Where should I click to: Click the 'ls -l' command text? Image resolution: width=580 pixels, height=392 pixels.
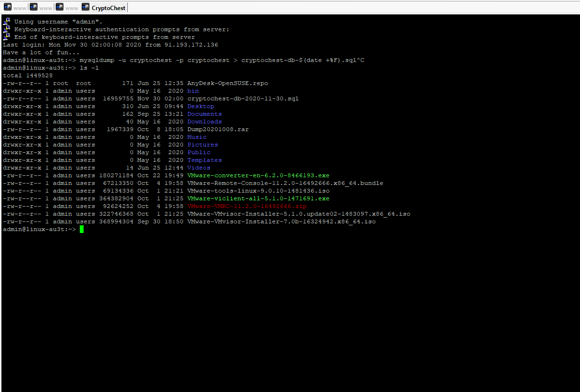89,68
